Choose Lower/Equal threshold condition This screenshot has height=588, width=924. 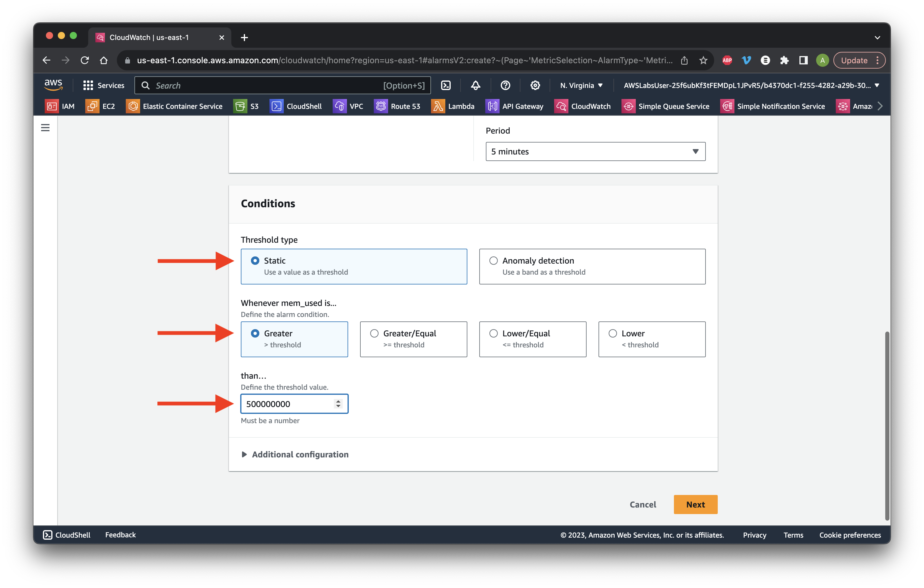click(533, 339)
